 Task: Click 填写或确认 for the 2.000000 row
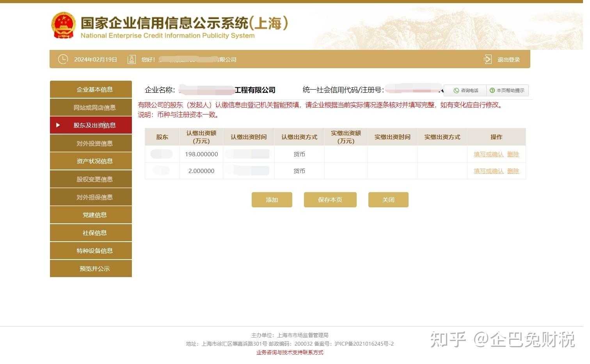489,171
